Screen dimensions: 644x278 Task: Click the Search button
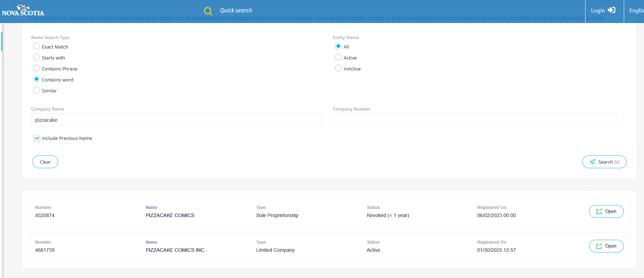604,162
